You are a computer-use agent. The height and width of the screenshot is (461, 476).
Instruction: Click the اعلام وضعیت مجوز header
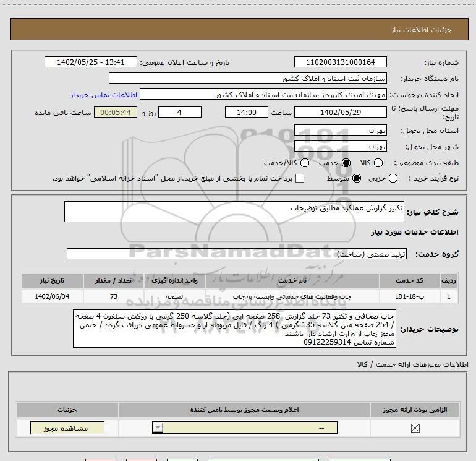244,410
